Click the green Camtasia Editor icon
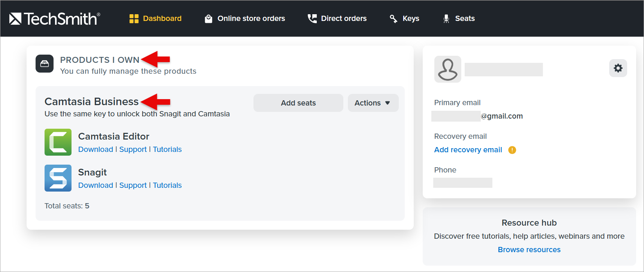 click(58, 142)
